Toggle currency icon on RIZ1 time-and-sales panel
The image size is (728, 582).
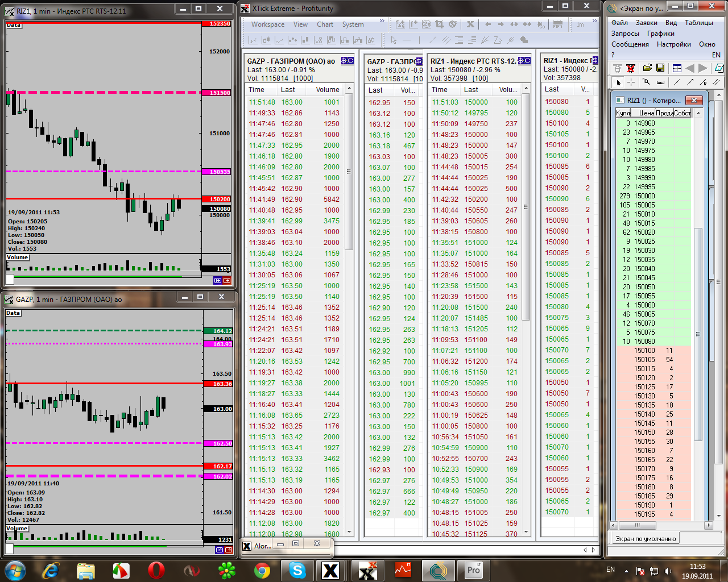click(524, 61)
